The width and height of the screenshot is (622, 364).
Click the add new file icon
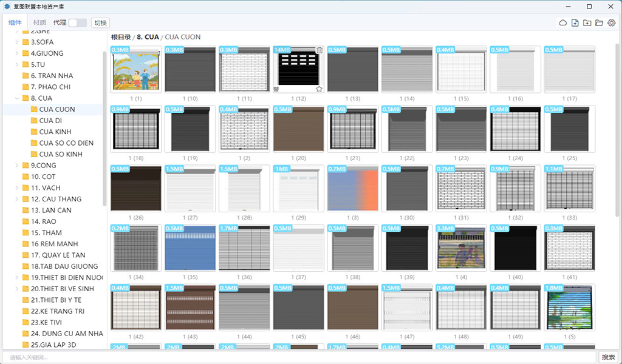(x=575, y=23)
